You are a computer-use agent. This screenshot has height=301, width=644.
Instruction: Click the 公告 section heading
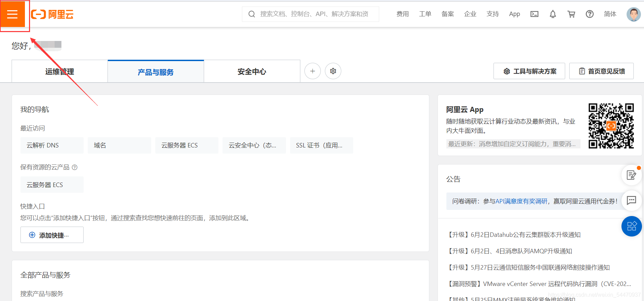pos(453,179)
